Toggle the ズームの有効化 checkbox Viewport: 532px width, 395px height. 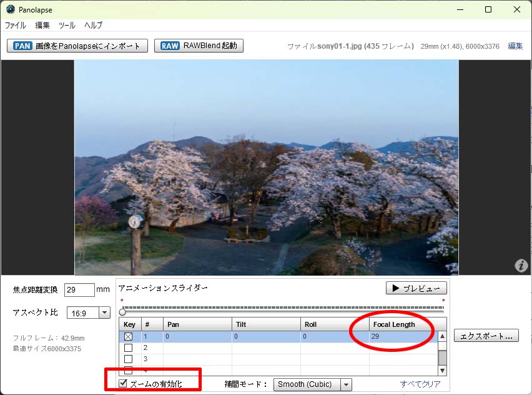(x=124, y=384)
